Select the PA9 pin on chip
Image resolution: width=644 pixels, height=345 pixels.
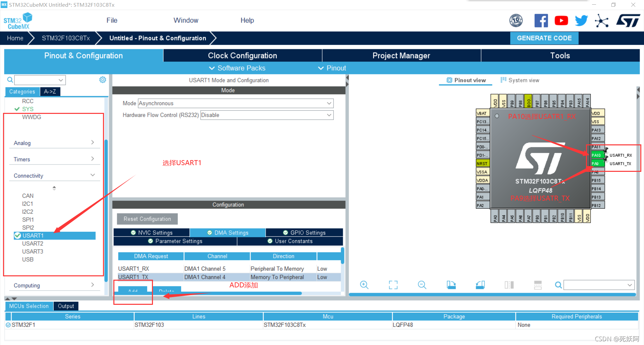pyautogui.click(x=597, y=163)
